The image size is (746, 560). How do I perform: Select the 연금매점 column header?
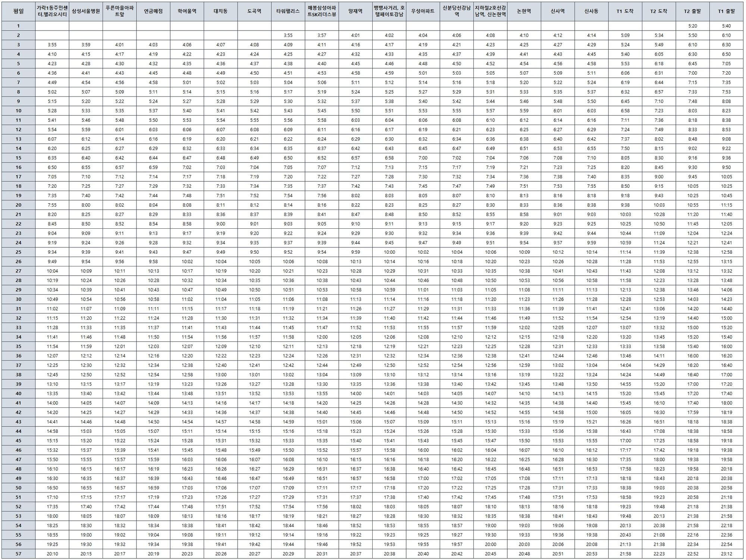click(153, 11)
